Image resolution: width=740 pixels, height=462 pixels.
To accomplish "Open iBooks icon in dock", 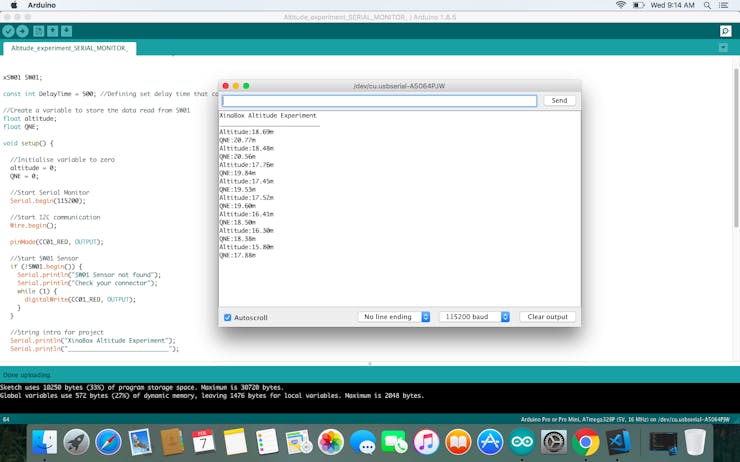I will pos(458,442).
